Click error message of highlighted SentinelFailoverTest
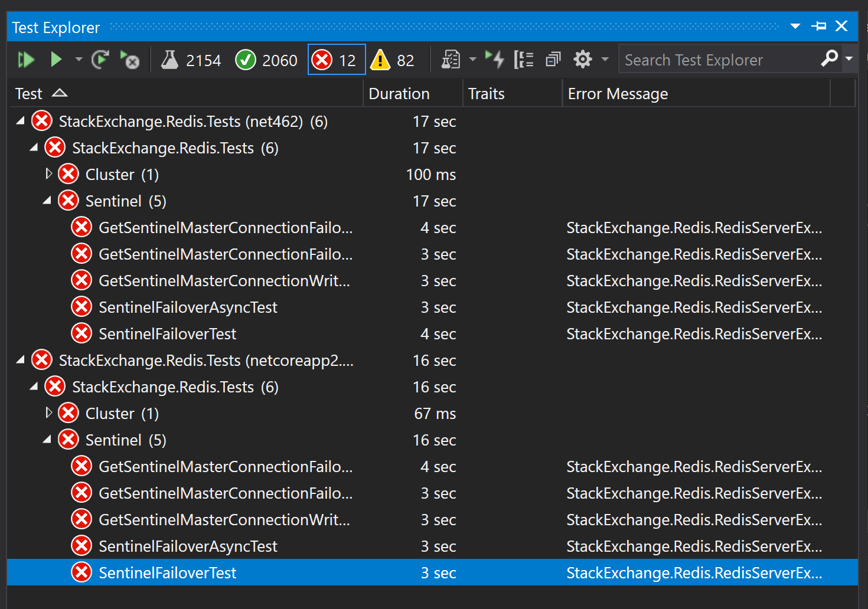Screen dimensions: 868x609 [x=694, y=572]
